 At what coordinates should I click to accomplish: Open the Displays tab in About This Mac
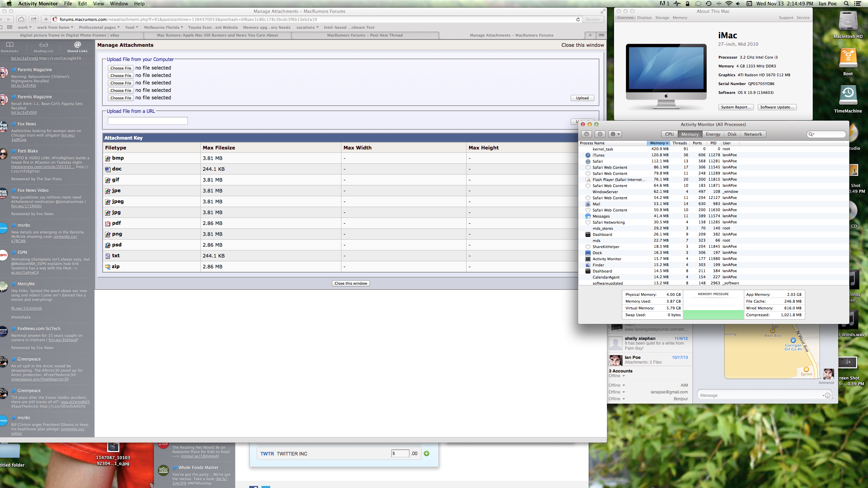[645, 18]
